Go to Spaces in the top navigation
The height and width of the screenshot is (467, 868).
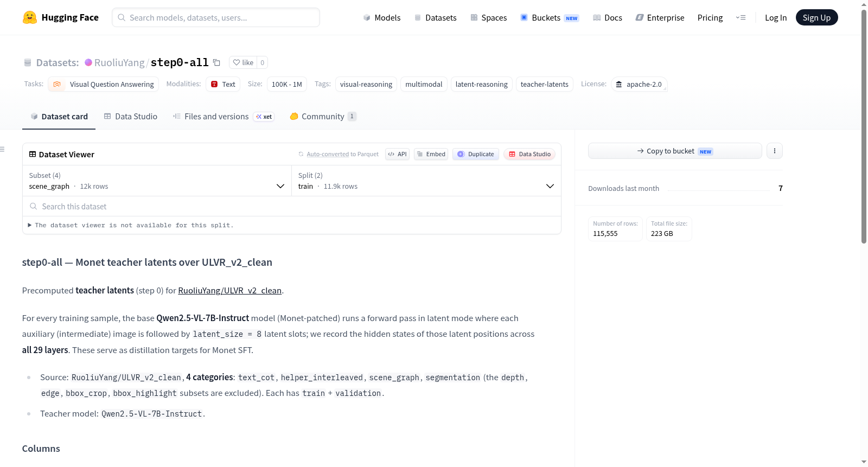pos(488,17)
